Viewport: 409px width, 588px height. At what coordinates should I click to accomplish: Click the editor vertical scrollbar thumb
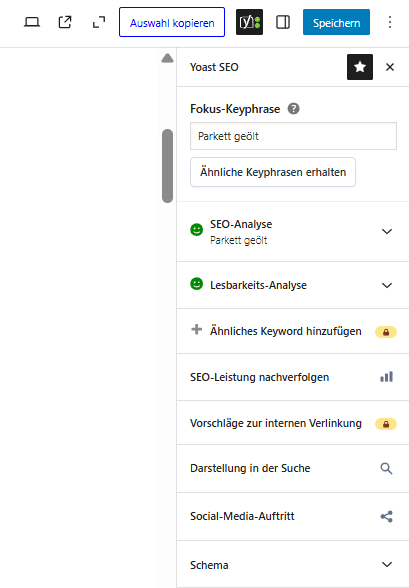coord(167,166)
